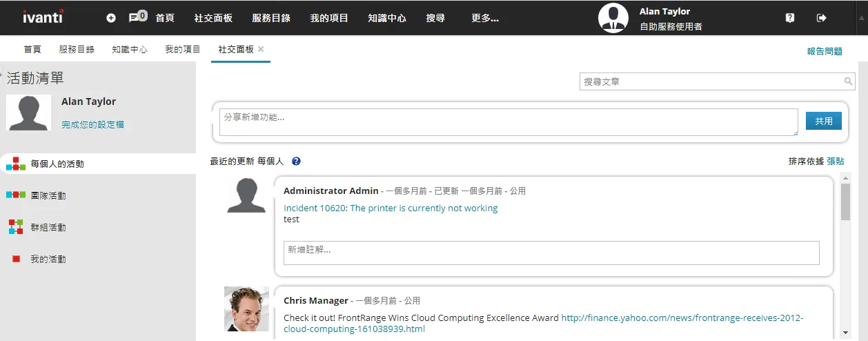Select the 社交面板 tab
This screenshot has width=868, height=341.
236,50
